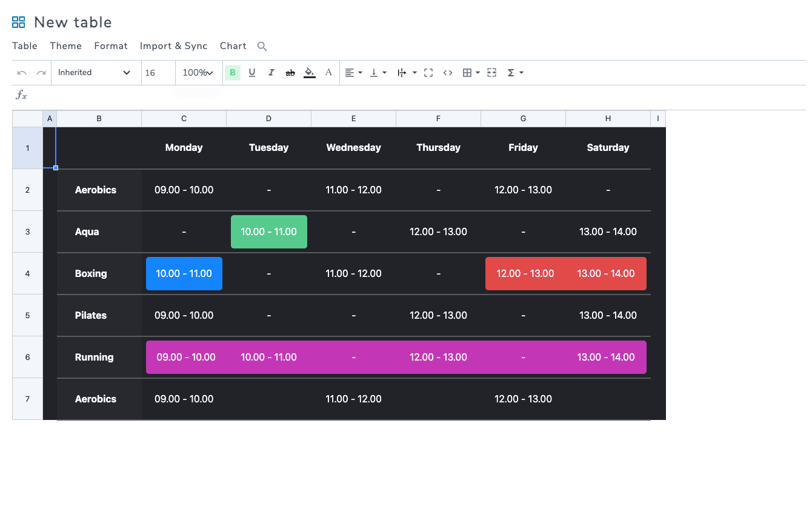Open the text color picker
Image resolution: width=812 pixels, height=526 pixels.
(328, 73)
